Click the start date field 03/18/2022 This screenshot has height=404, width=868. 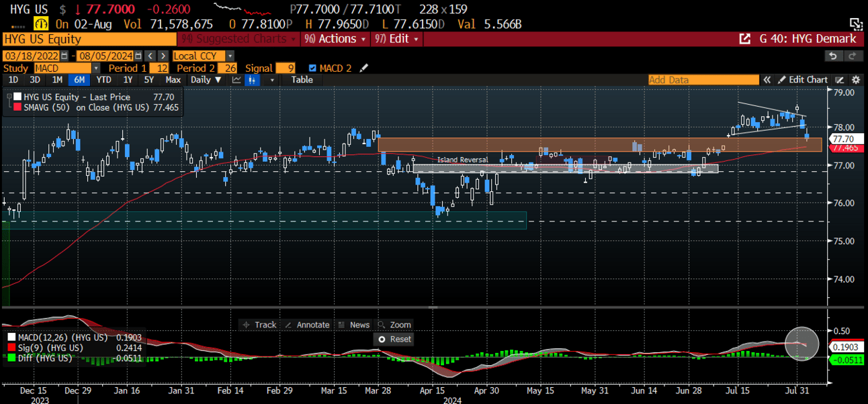(x=32, y=56)
